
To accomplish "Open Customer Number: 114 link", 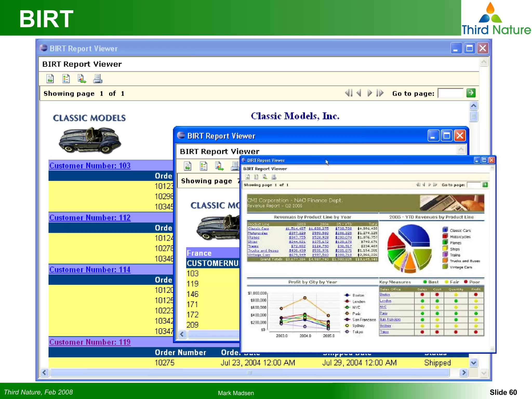I will (x=90, y=270).
